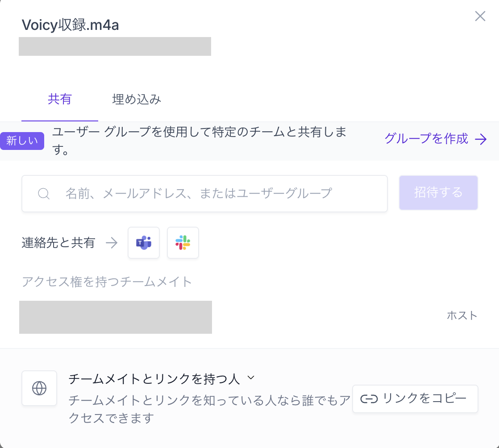The image size is (499, 448).
Task: Share the recording via Slack
Action: click(183, 243)
